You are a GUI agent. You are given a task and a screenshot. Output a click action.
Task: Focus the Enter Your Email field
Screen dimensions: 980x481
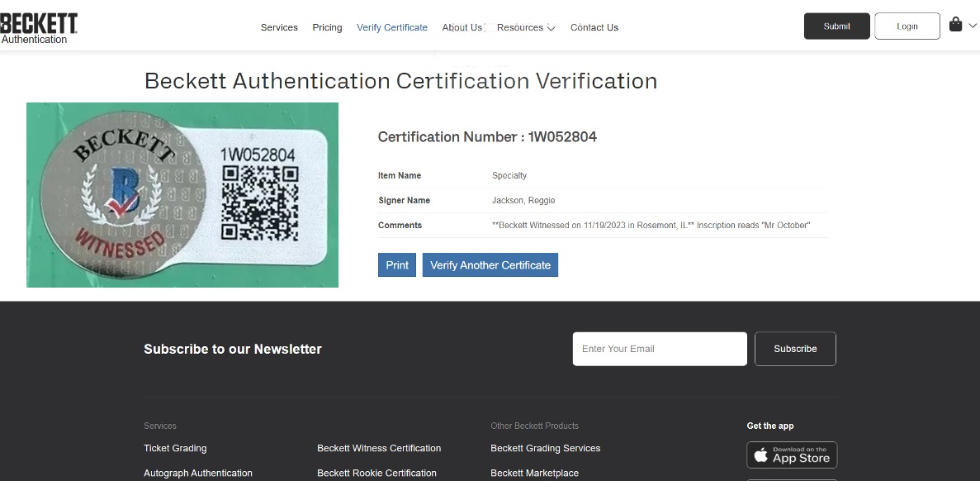pyautogui.click(x=660, y=349)
